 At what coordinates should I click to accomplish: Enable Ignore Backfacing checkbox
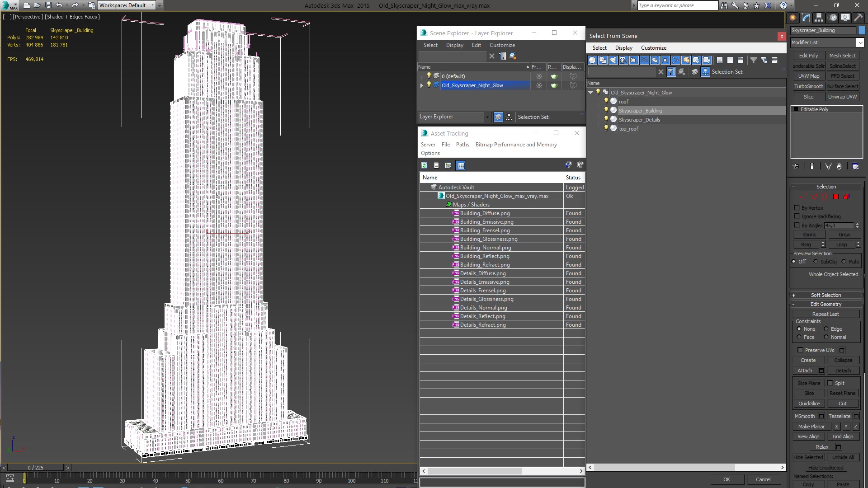[x=797, y=216]
